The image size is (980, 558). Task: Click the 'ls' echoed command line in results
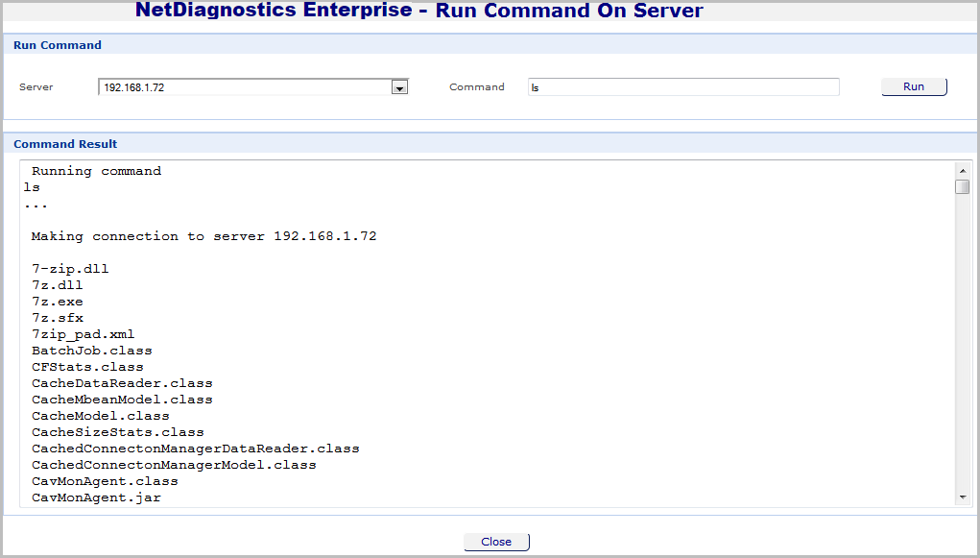click(x=32, y=187)
